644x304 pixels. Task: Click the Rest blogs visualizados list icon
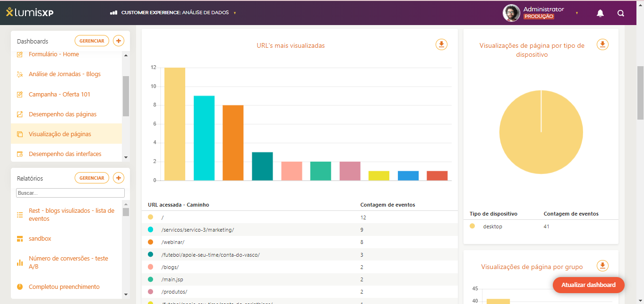point(20,215)
